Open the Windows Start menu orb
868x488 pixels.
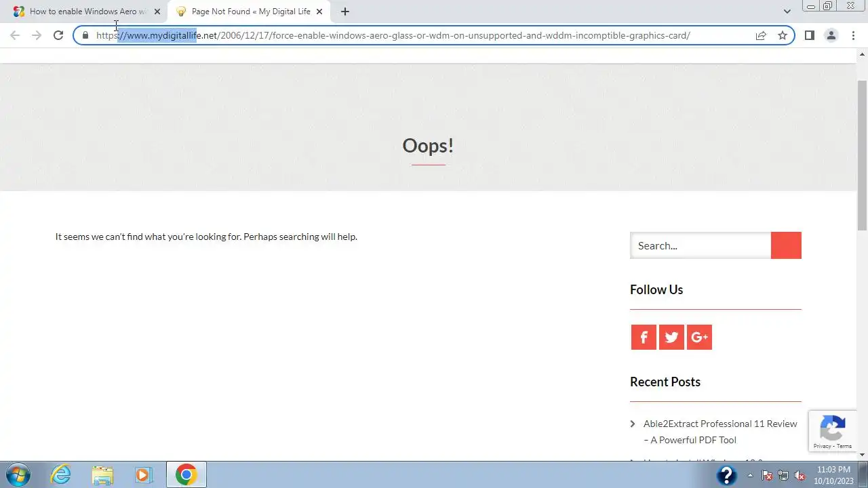tap(18, 474)
